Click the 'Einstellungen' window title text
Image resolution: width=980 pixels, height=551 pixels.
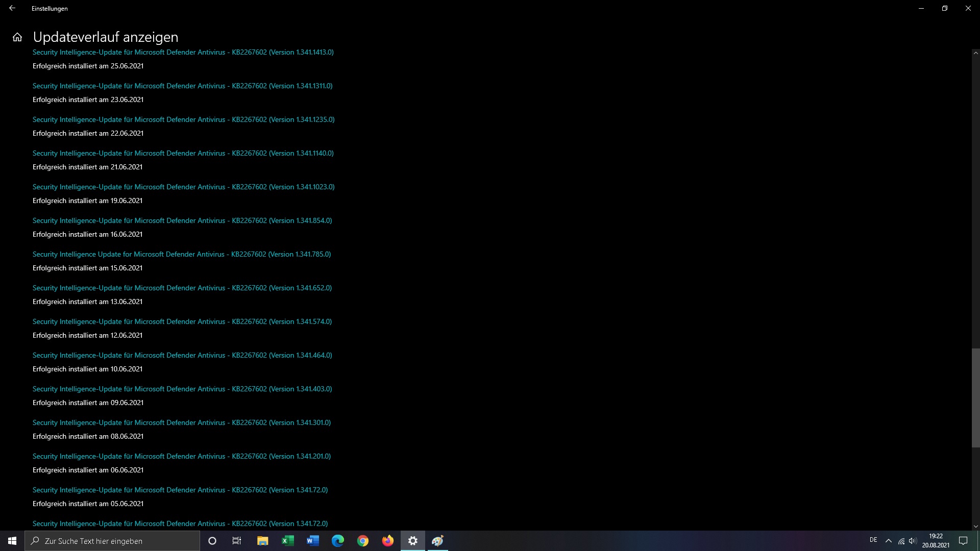[50, 9]
